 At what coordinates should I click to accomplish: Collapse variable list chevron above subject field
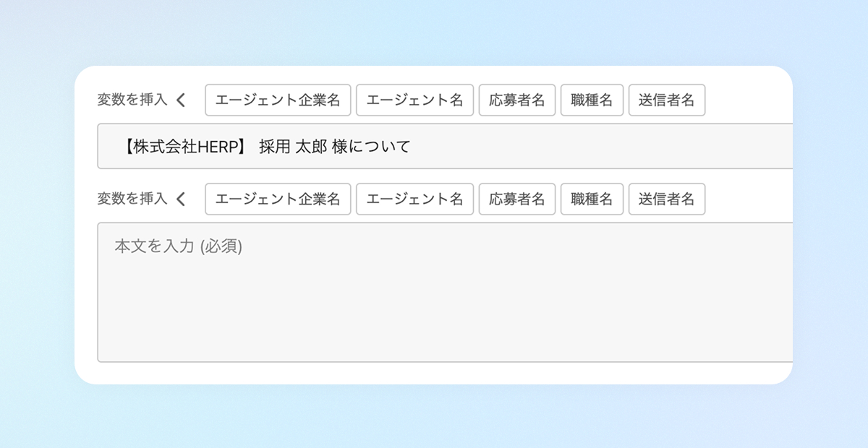point(181,100)
